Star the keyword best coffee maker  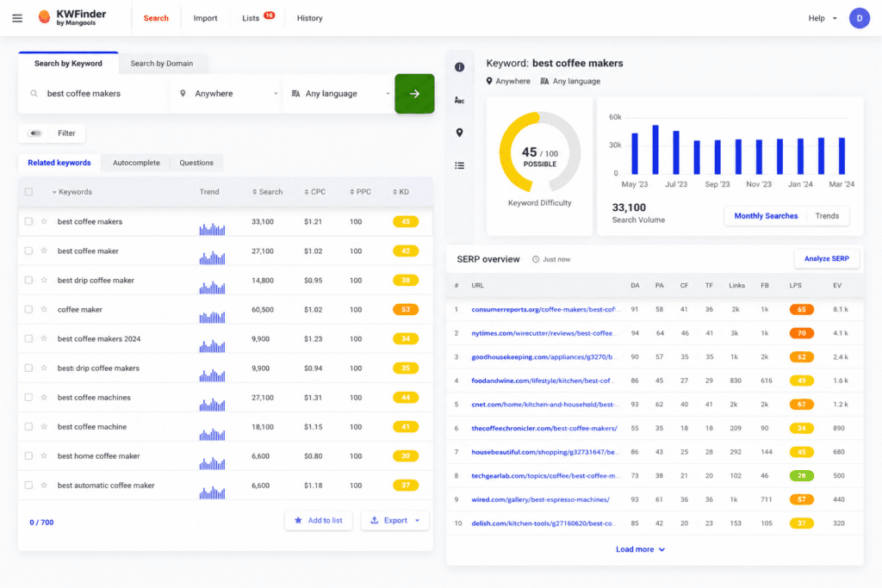tap(44, 251)
